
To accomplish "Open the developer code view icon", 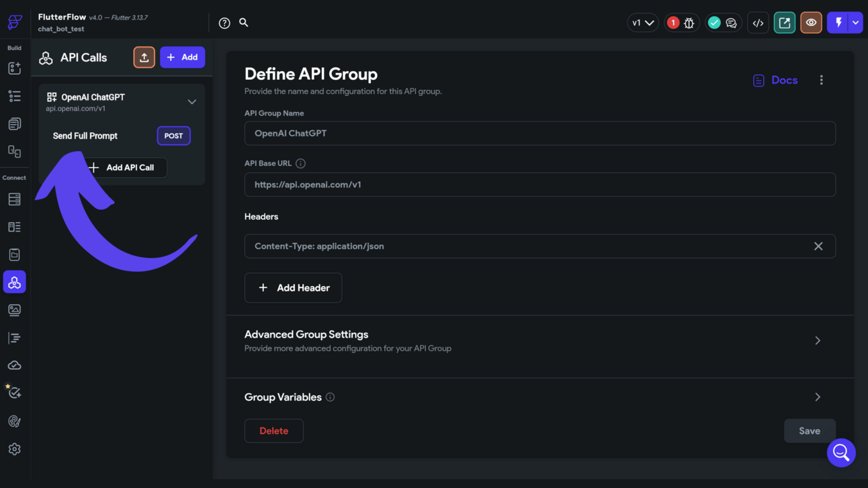I will 758,23.
